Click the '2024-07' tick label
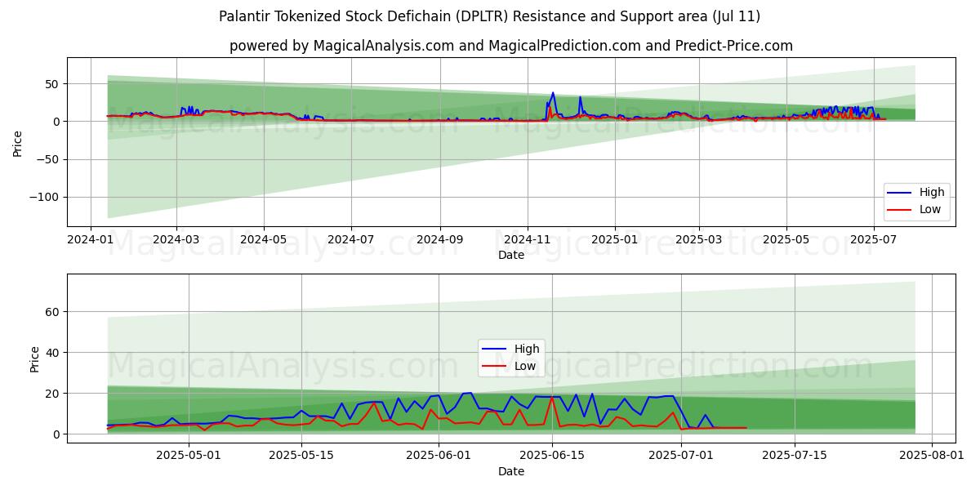 tap(351, 239)
